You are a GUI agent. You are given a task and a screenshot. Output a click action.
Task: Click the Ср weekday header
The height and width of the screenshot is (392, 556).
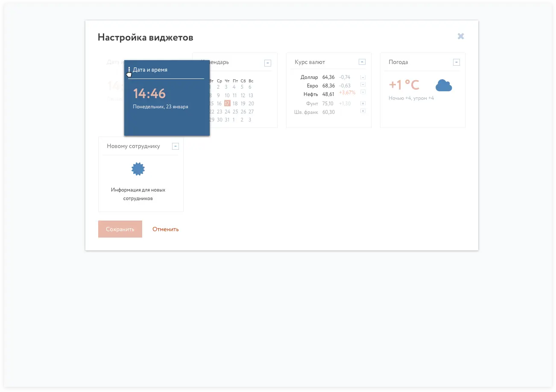click(219, 81)
